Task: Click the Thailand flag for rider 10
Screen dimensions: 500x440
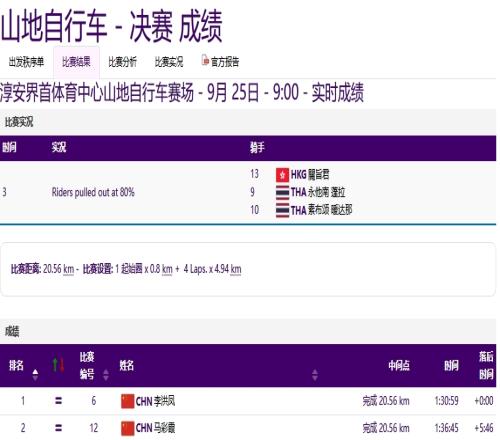Action: (282, 211)
